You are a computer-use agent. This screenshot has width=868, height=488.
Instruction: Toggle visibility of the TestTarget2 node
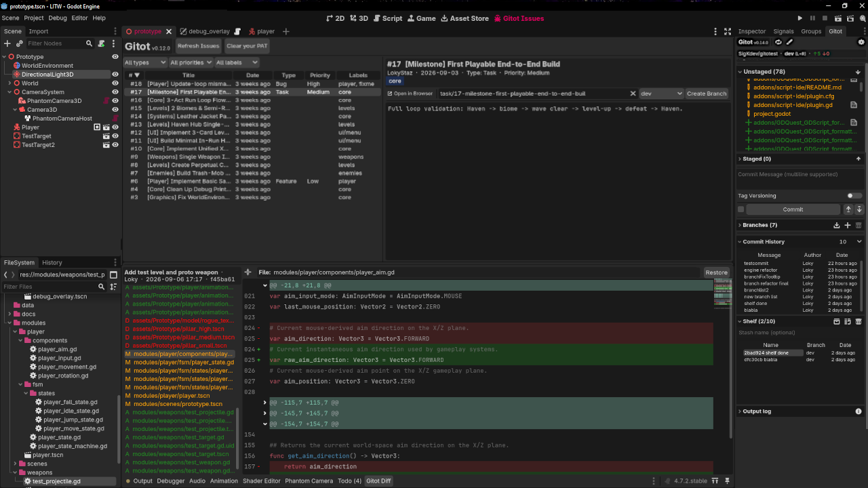[x=115, y=145]
